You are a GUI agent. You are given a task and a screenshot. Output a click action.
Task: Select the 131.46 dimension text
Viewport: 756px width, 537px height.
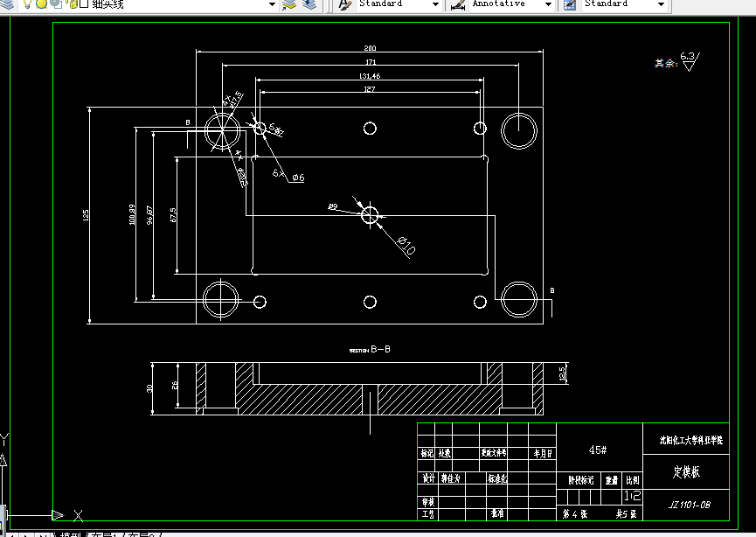pyautogui.click(x=370, y=76)
